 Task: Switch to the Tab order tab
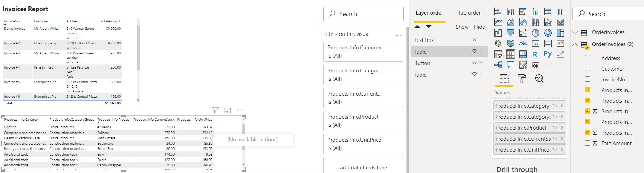(469, 13)
